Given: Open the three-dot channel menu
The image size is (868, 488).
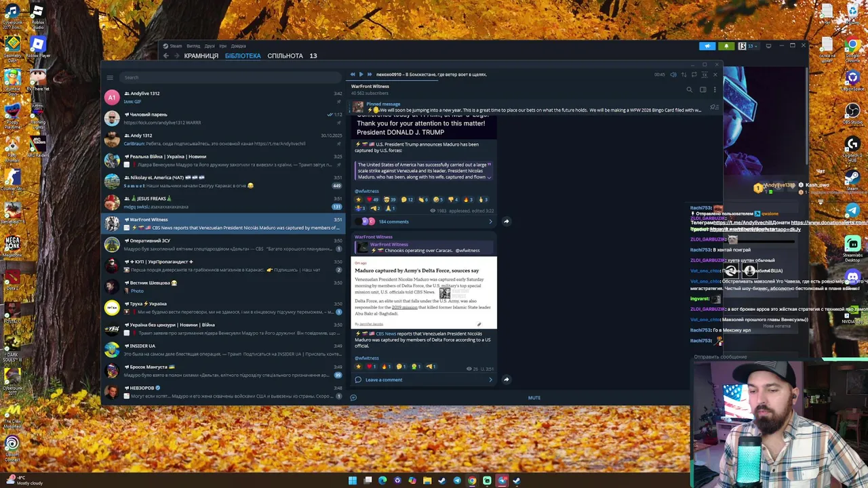Looking at the screenshot, I should pos(714,89).
